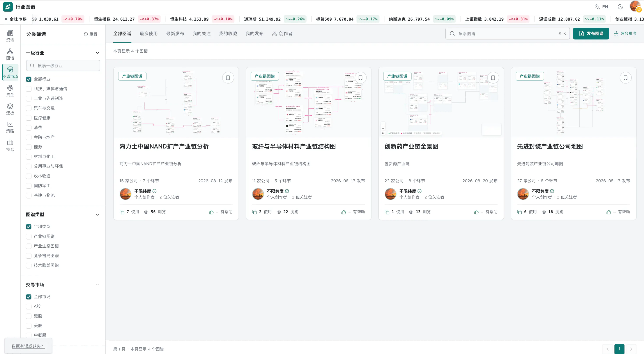Switch to the 最多使用 tab
This screenshot has height=354, width=644.
(x=149, y=34)
